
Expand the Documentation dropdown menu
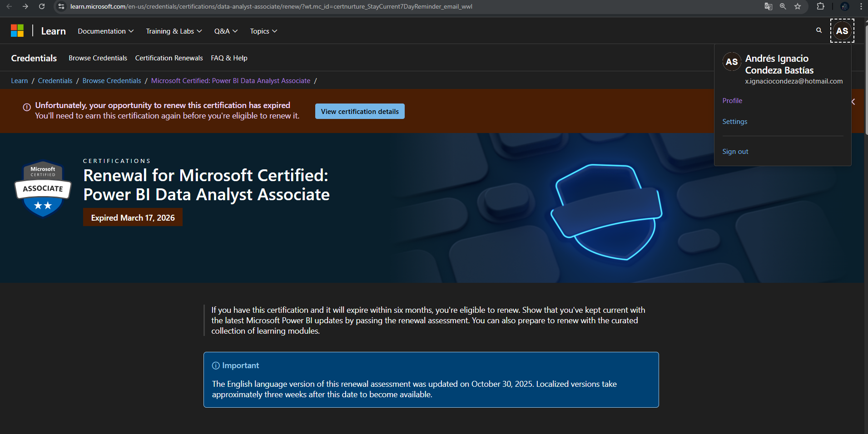pos(105,31)
